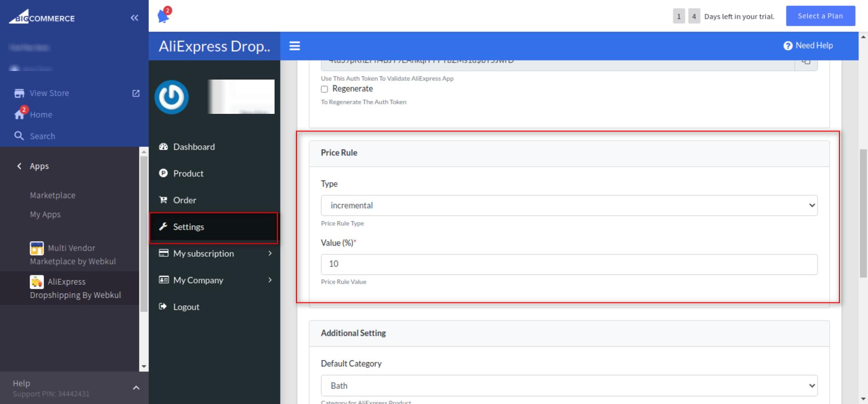Open the Settings menu item
Viewport: 868px width, 404px height.
pos(214,227)
